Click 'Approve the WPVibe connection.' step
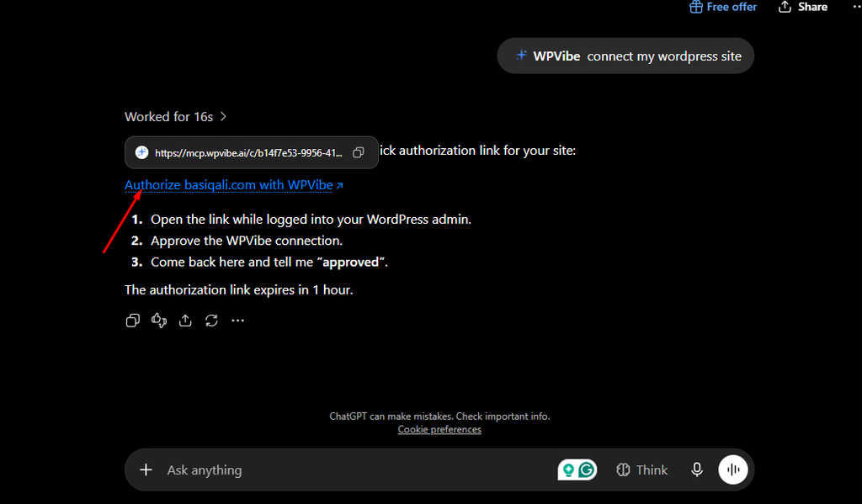Screen dimensions: 862x504 click(247, 241)
